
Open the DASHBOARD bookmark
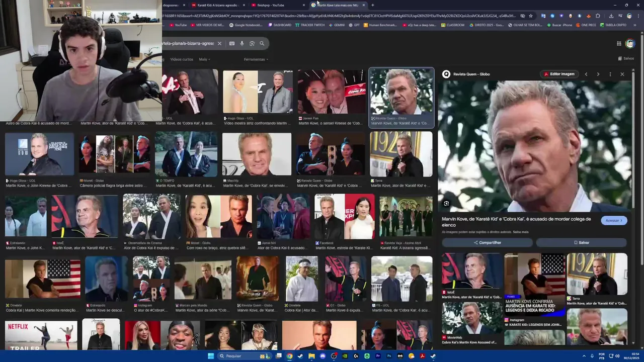tap(280, 25)
